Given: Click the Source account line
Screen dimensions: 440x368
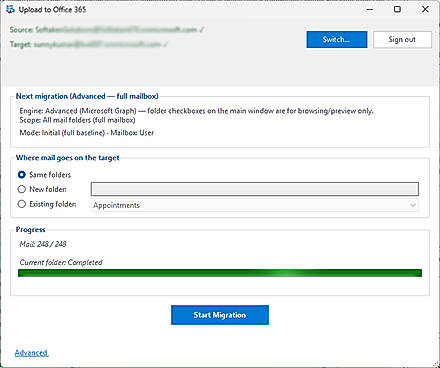Looking at the screenshot, I should click(x=107, y=29).
